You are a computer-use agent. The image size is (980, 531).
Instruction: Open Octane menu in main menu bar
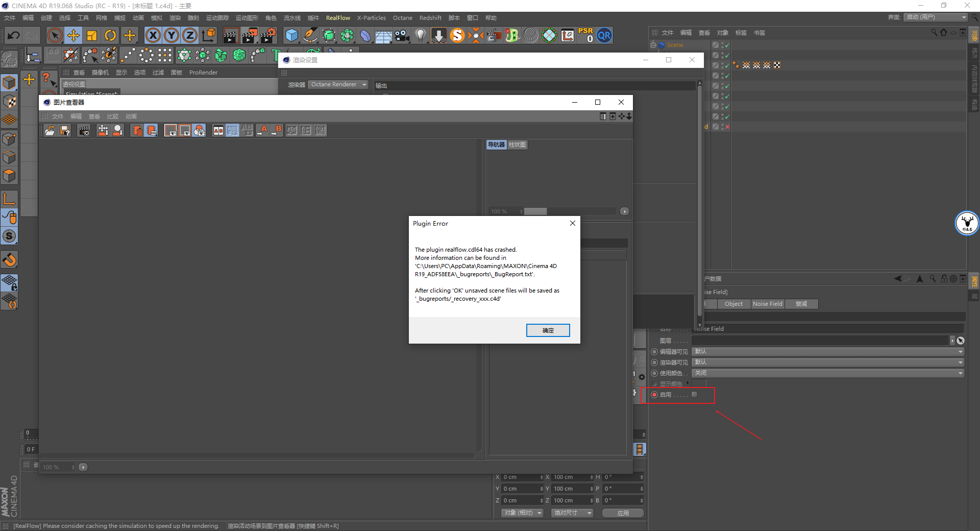point(402,18)
